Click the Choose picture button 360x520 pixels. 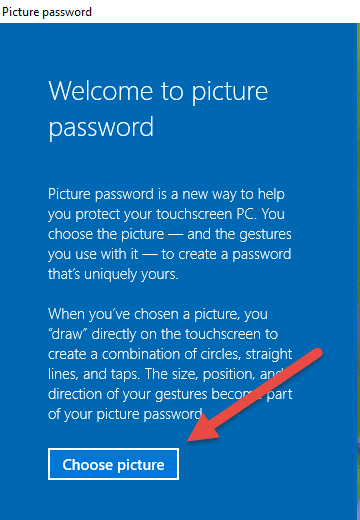tap(113, 464)
